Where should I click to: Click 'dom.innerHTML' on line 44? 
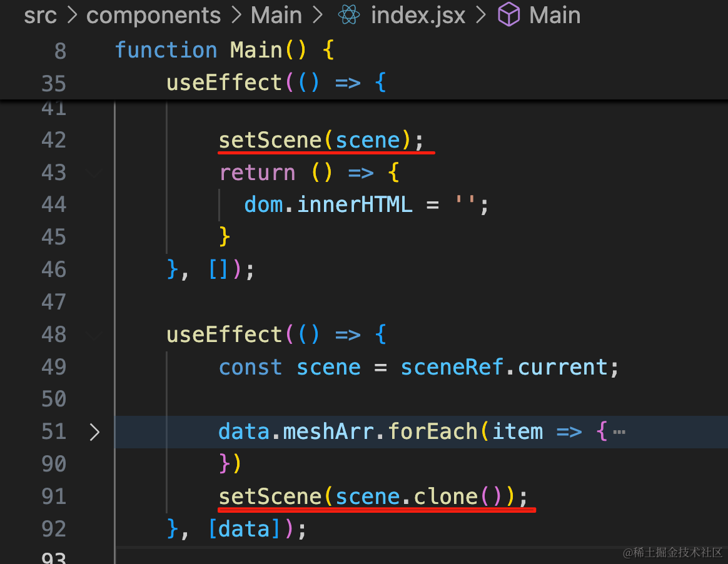328,204
